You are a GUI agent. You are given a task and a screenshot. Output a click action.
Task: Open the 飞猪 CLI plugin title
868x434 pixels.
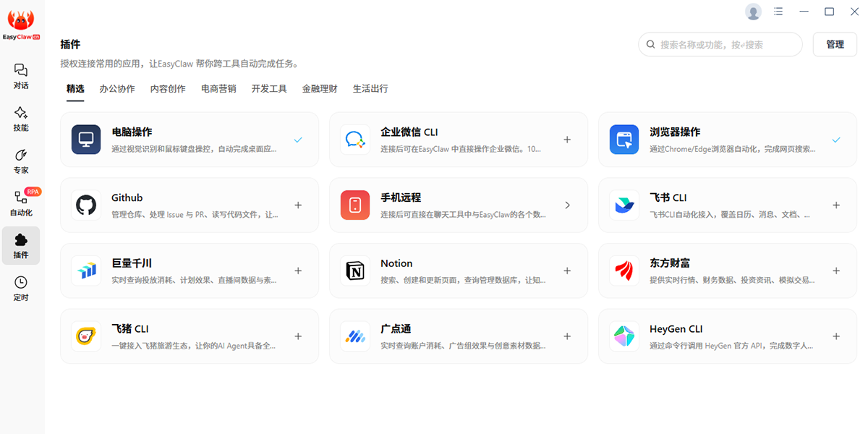[130, 329]
